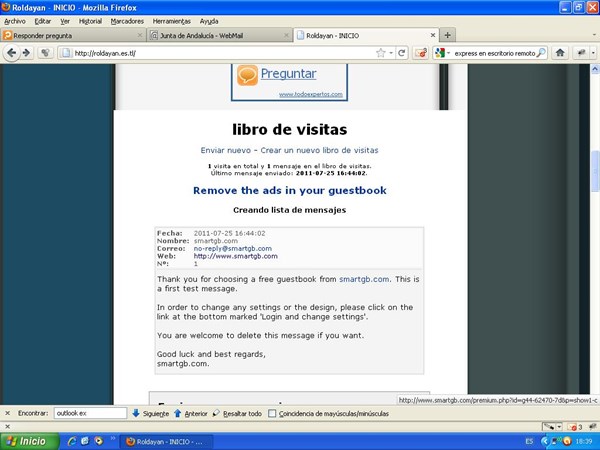Image resolution: width=600 pixels, height=450 pixels.
Task: Click the ES language indicator in the taskbar
Action: click(x=529, y=441)
